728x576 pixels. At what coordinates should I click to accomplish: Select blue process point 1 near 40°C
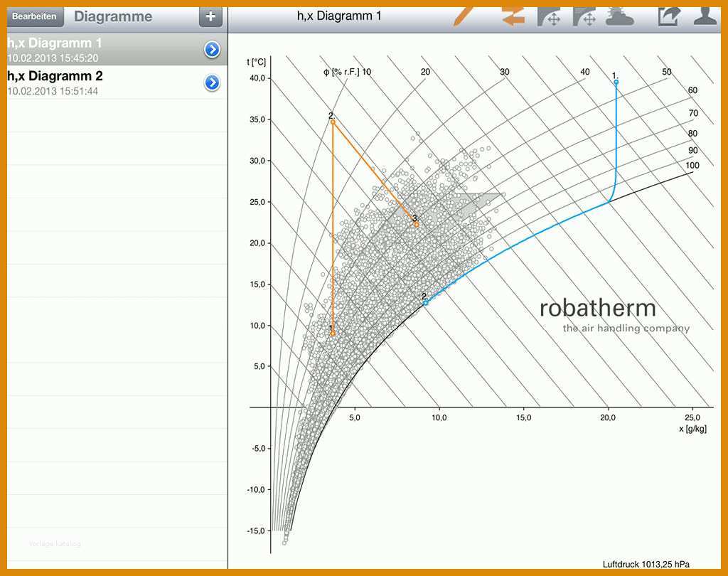tap(616, 82)
